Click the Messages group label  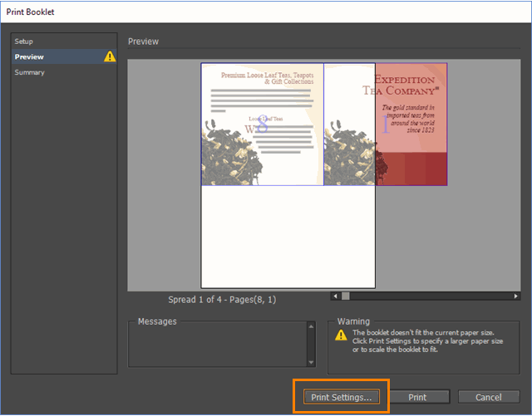[157, 321]
